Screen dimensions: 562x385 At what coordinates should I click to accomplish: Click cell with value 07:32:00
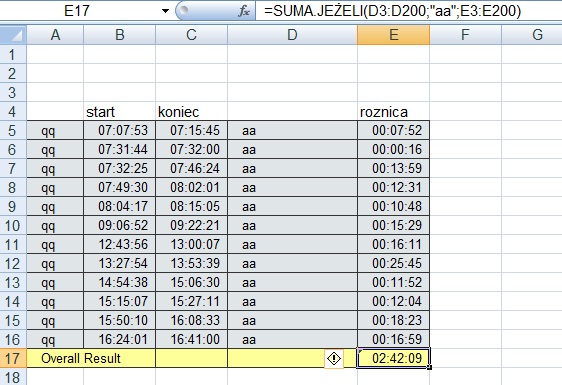(x=191, y=149)
